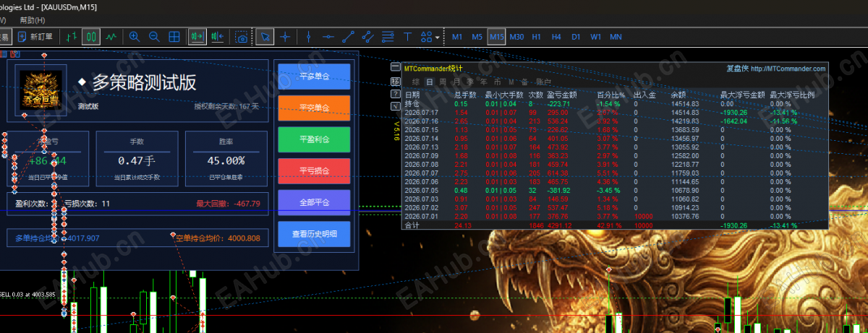The image size is (868, 333).
Task: Open the New Order (新訂單) dialog
Action: [35, 36]
